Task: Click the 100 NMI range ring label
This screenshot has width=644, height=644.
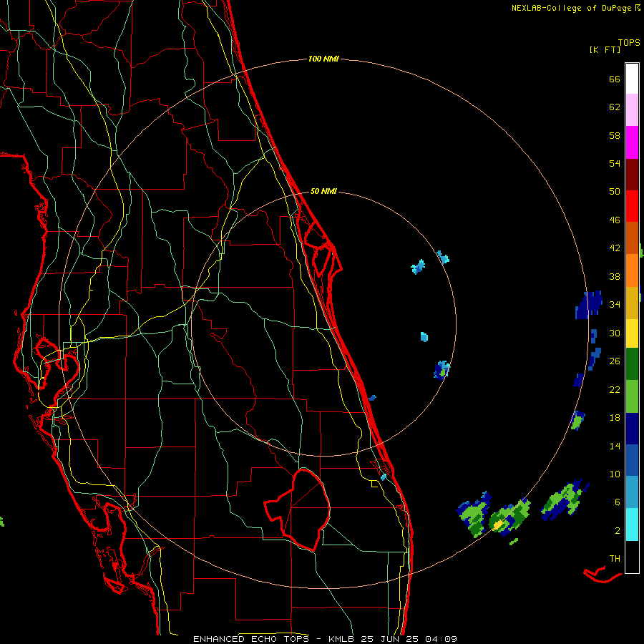Action: [x=323, y=59]
